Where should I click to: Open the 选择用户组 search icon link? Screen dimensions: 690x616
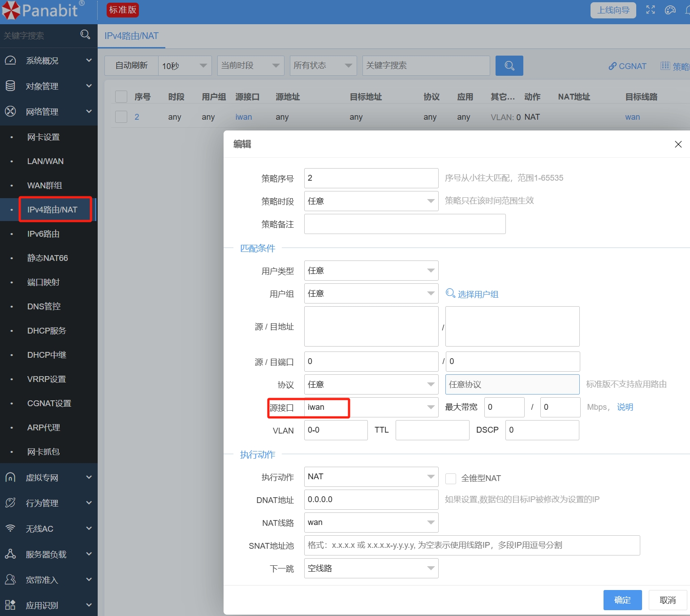coord(450,293)
